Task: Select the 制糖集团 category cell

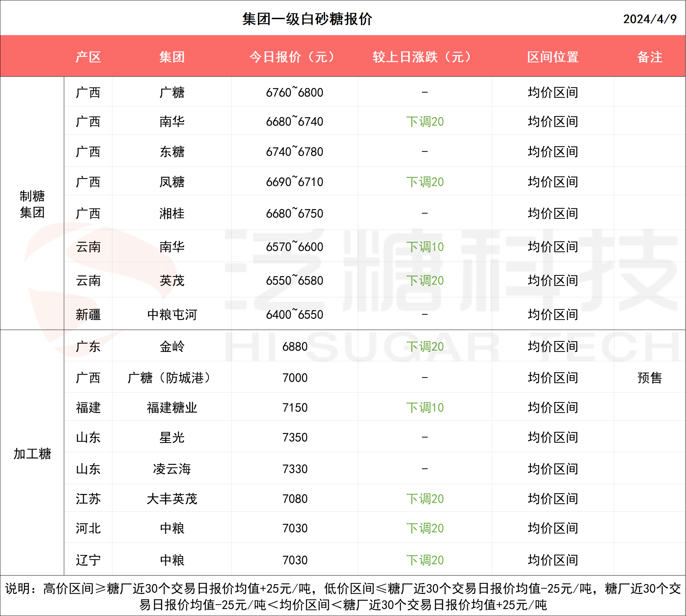Action: click(32, 204)
